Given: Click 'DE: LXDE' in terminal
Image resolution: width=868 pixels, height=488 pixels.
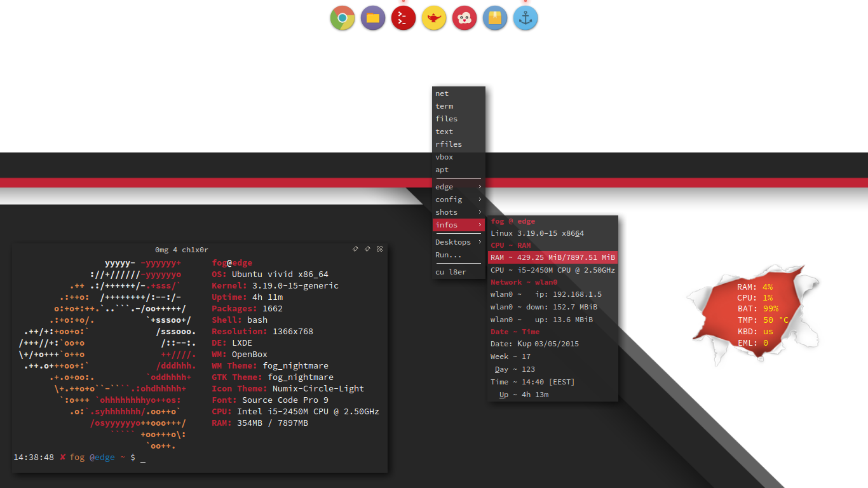Looking at the screenshot, I should click(x=232, y=343).
